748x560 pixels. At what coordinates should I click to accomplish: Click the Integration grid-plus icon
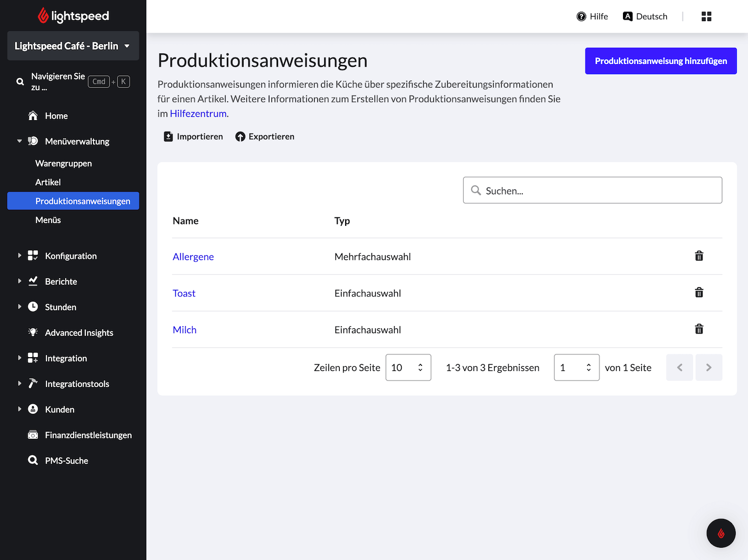click(33, 358)
